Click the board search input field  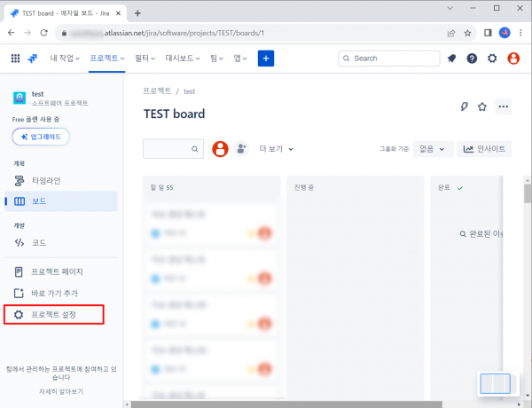click(168, 149)
